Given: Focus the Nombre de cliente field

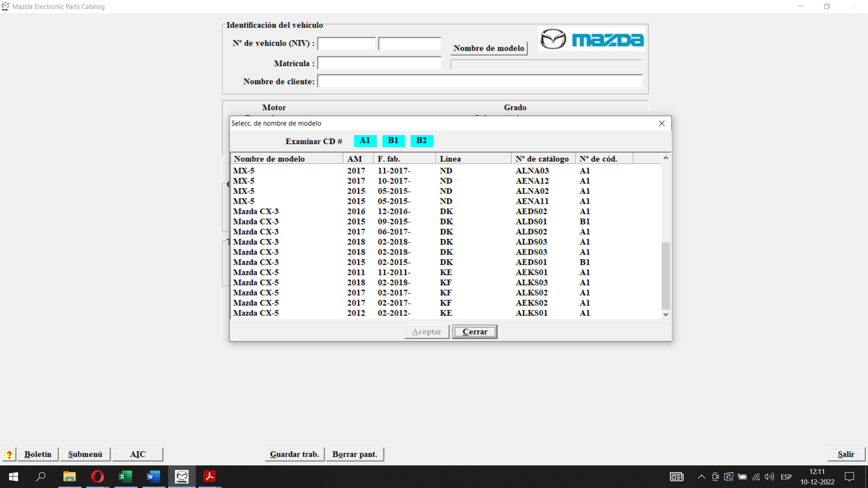Looking at the screenshot, I should (480, 81).
